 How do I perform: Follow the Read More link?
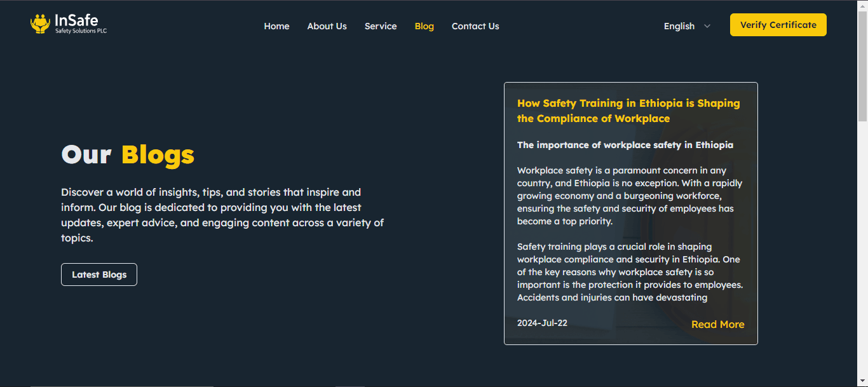coord(717,324)
